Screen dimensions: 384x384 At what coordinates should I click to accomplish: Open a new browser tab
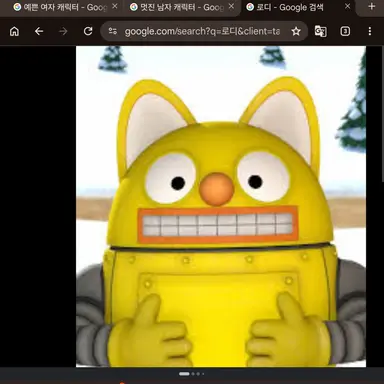pyautogui.click(x=372, y=6)
